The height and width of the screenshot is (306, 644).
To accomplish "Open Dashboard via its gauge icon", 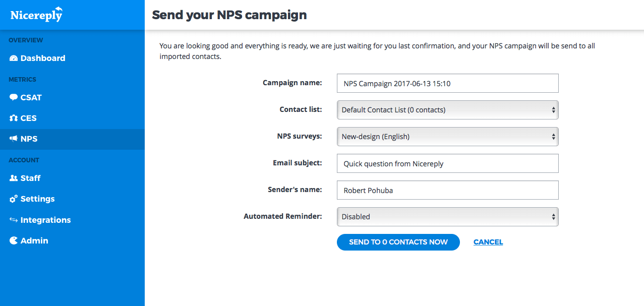I will (14, 58).
